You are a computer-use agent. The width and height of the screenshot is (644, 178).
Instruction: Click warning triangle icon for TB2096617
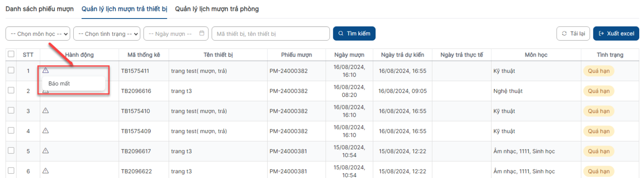point(45,151)
